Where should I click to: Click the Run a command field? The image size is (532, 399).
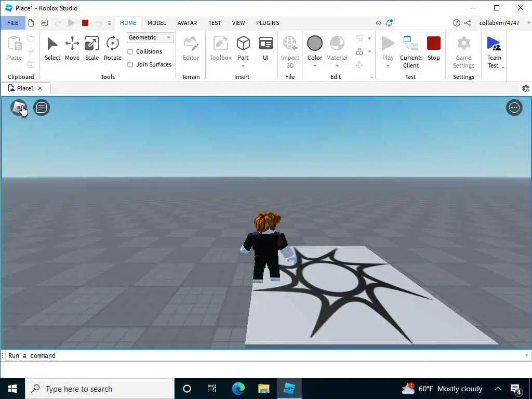(x=264, y=355)
